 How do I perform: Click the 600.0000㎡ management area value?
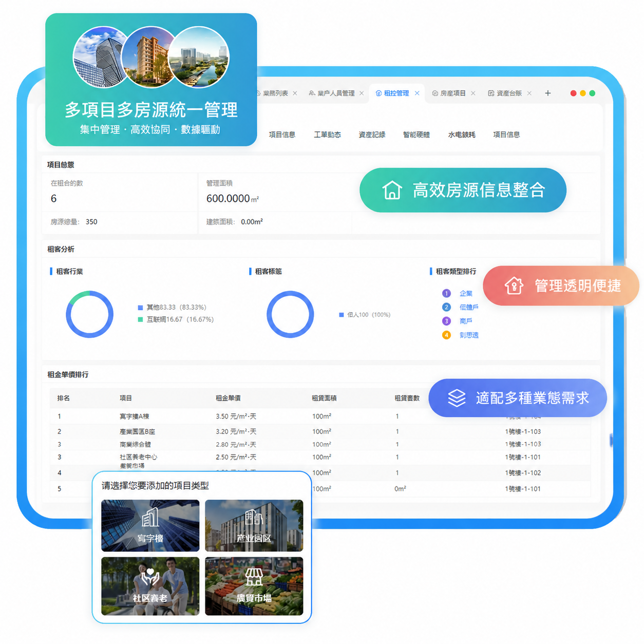pos(232,199)
